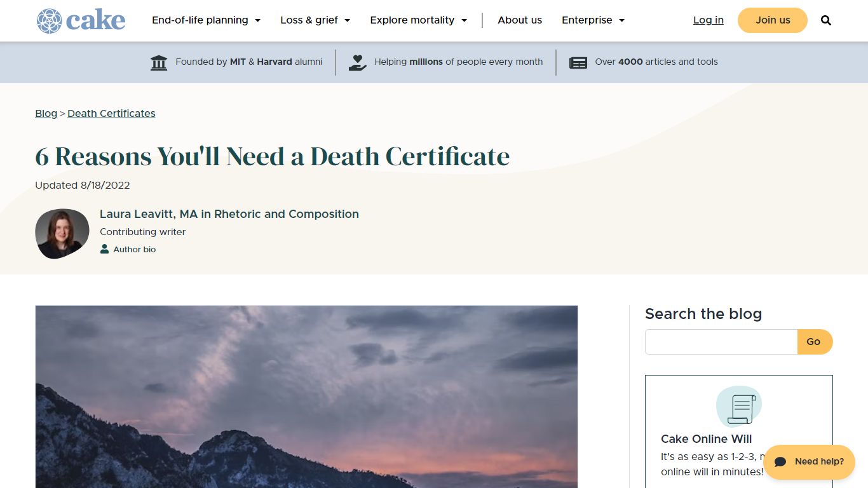Open Death Certificates breadcrumb link
This screenshot has width=868, height=488.
(111, 113)
